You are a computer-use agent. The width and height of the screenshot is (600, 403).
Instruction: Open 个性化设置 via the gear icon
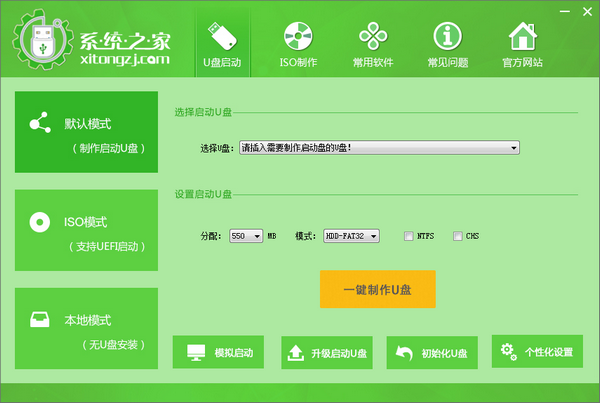[510, 351]
